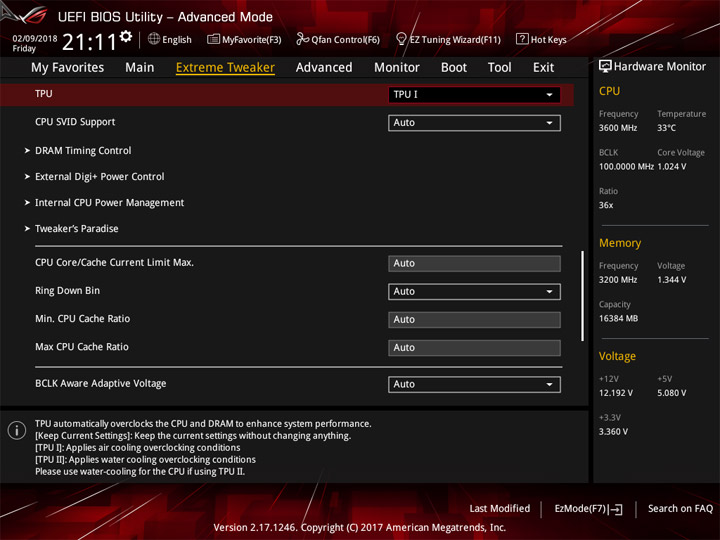720x540 pixels.
Task: Click the +12V reading 12.192 V
Action: tap(615, 393)
